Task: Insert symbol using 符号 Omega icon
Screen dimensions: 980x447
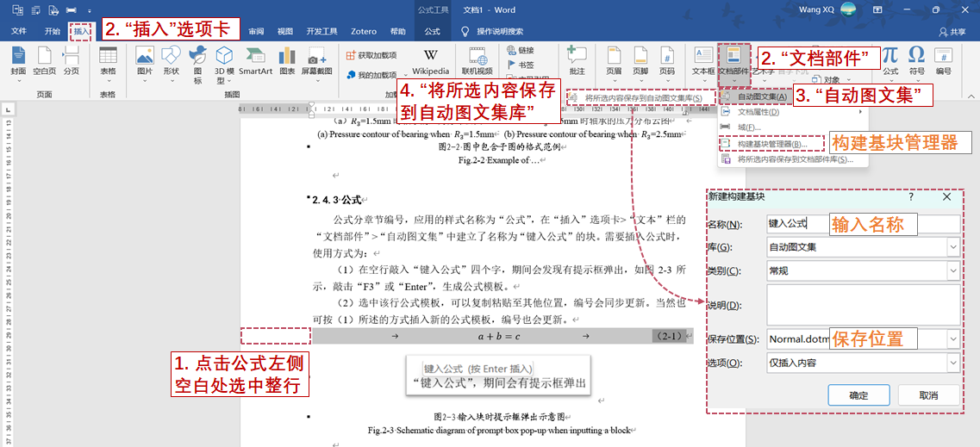Action: [x=916, y=60]
